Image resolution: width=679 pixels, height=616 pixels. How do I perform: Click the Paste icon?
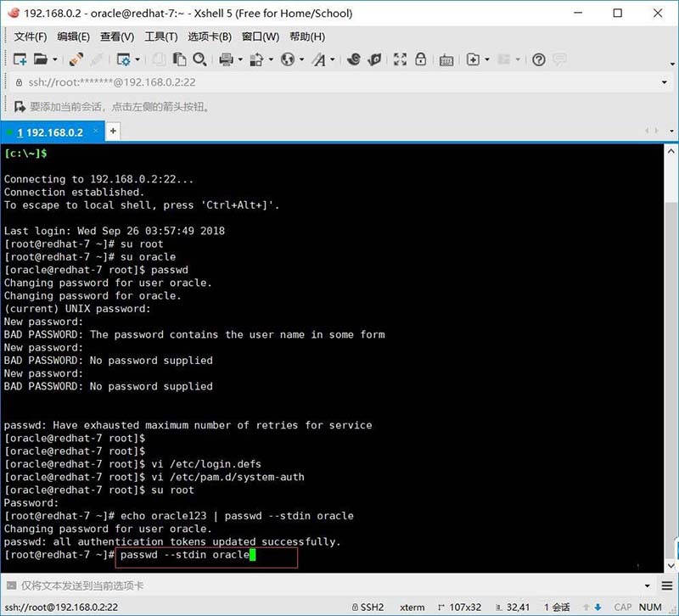point(179,60)
